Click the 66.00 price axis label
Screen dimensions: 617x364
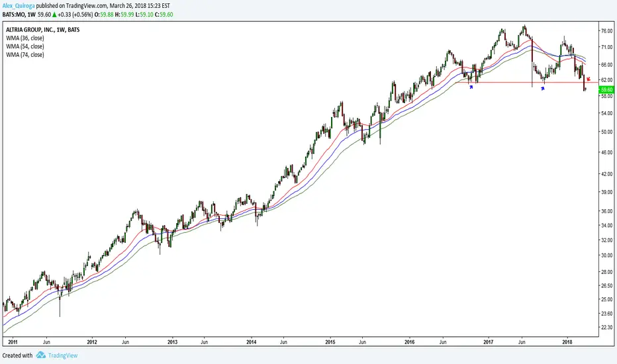[x=607, y=65]
